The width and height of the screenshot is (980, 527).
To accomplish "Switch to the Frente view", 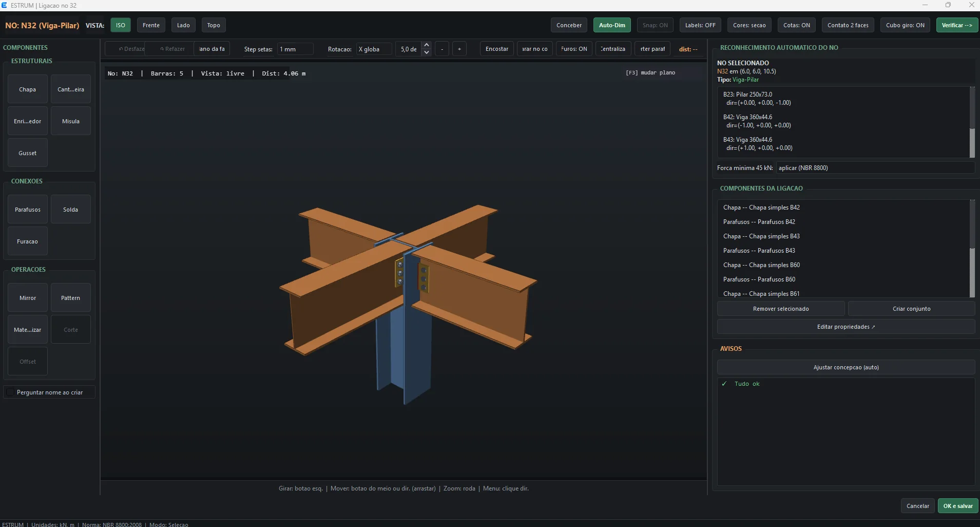I will point(151,25).
